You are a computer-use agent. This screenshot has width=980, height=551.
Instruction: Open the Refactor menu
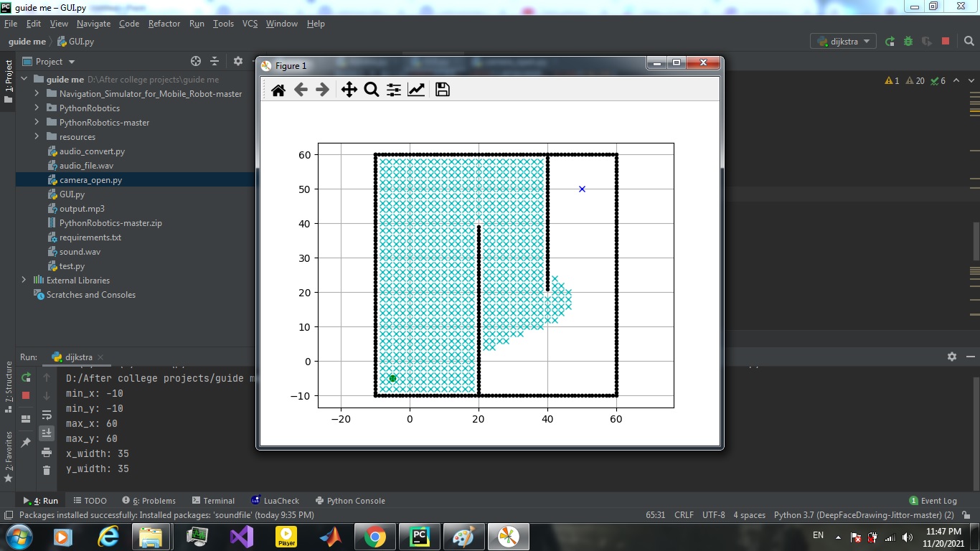[x=164, y=24]
